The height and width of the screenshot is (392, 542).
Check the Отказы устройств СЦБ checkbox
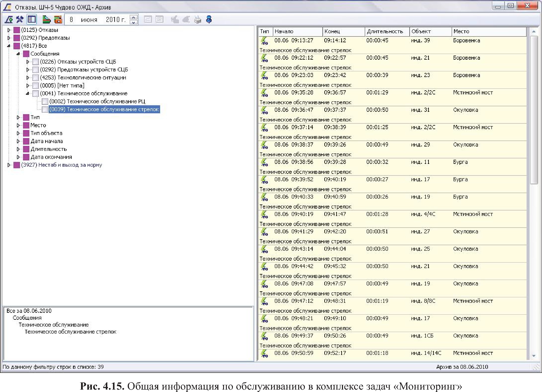(x=36, y=62)
